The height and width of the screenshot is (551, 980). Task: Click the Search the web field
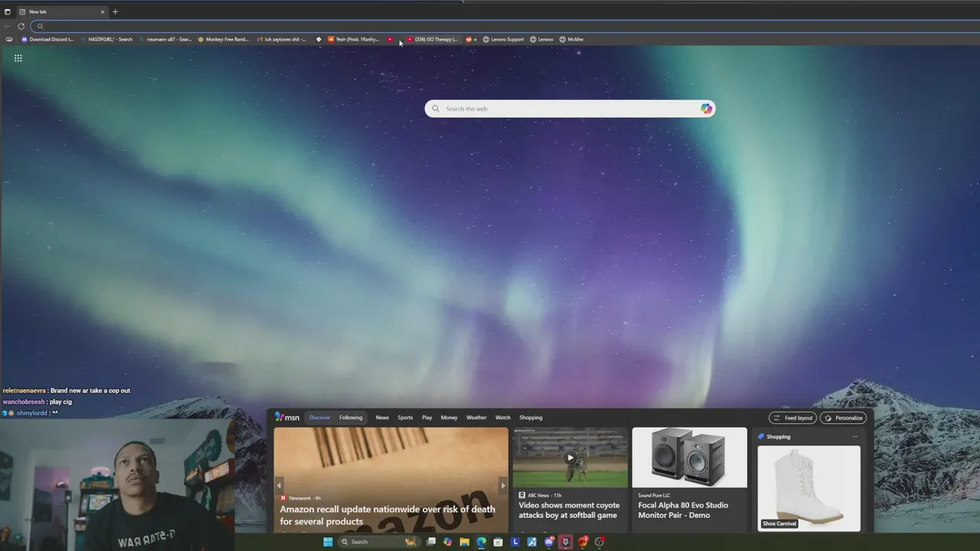(570, 109)
